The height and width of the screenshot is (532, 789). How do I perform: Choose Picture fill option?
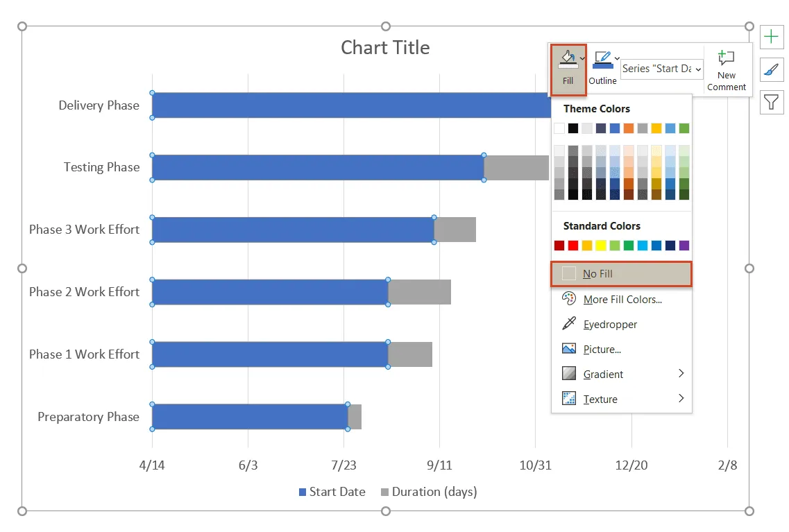[x=602, y=349]
